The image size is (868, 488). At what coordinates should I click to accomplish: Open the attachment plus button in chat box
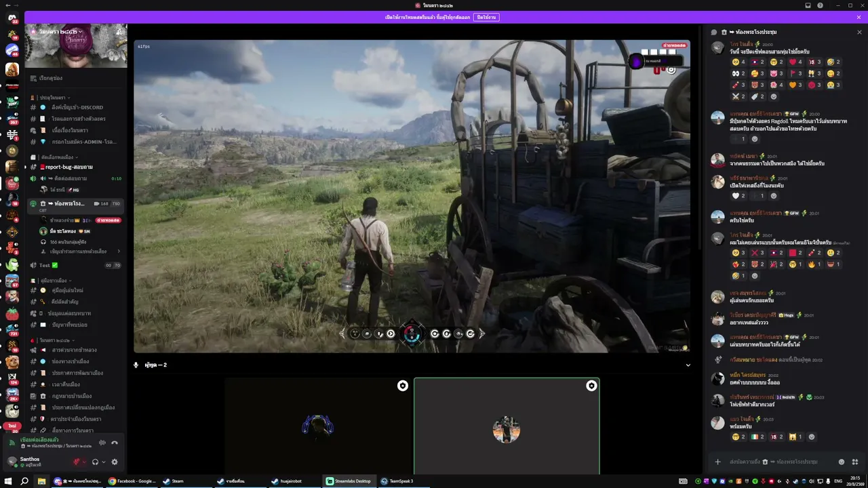[x=717, y=462]
